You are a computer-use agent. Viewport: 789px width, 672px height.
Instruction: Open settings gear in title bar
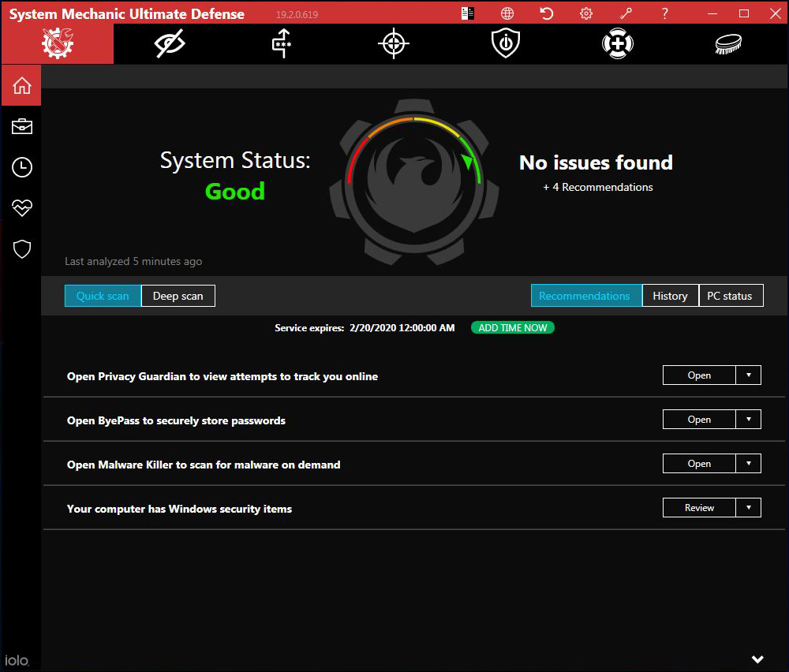click(586, 13)
